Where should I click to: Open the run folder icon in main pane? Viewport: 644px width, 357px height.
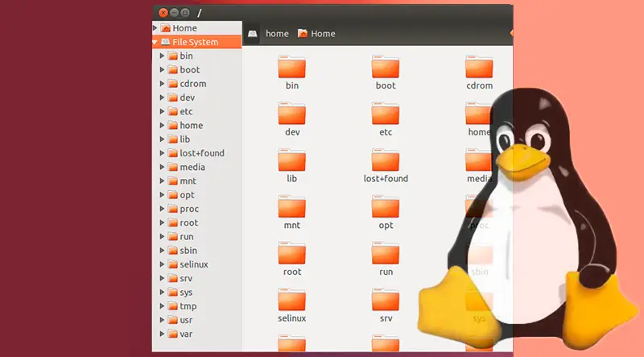(x=386, y=253)
